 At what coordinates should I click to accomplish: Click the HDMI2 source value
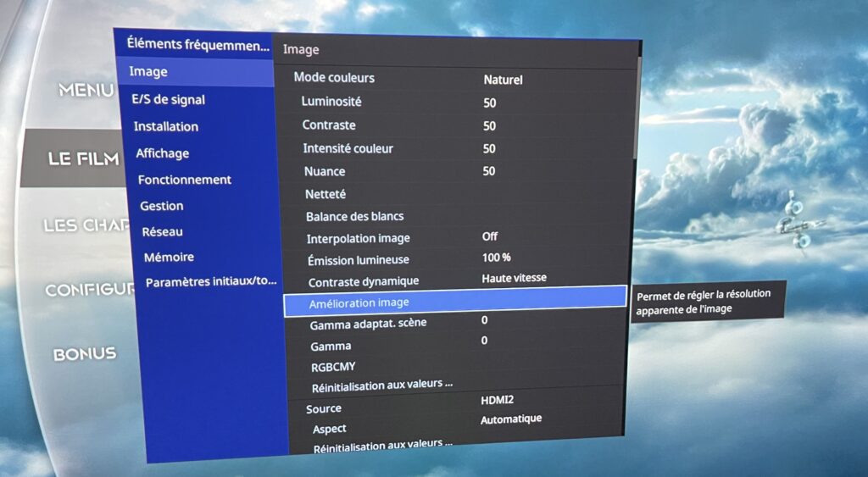(497, 400)
